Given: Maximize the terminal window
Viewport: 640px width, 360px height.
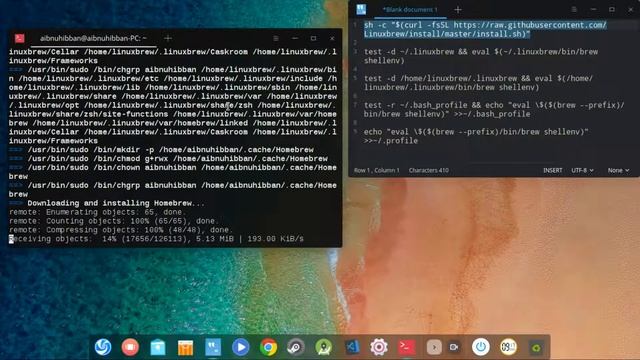Looking at the screenshot, I should pyautogui.click(x=313, y=38).
